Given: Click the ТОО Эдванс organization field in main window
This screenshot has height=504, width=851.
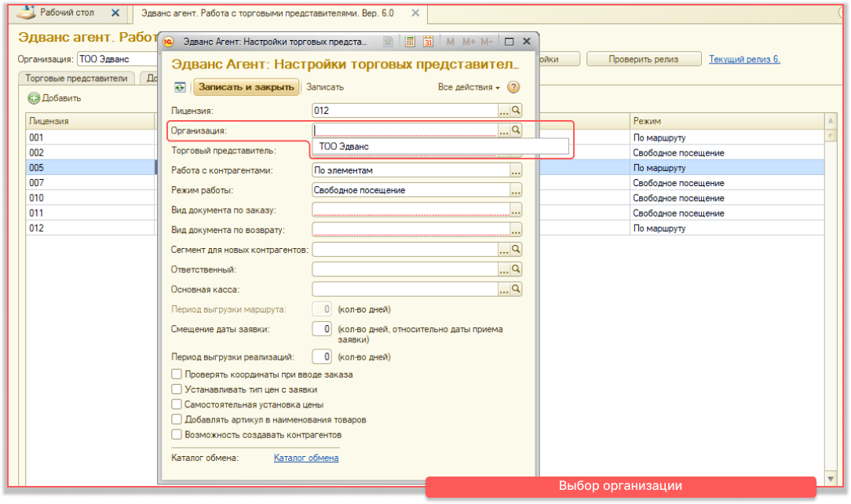Looking at the screenshot, I should (119, 59).
